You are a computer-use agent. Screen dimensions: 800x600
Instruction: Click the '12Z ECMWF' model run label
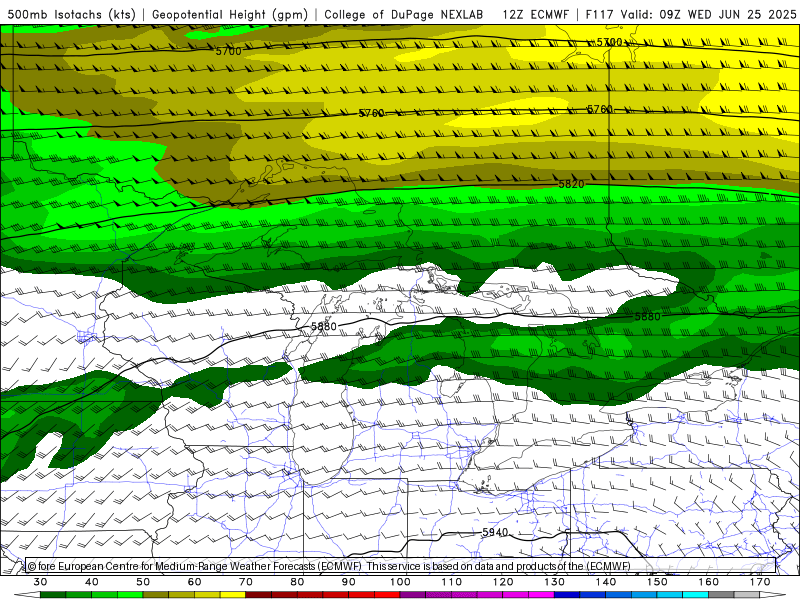click(535, 15)
